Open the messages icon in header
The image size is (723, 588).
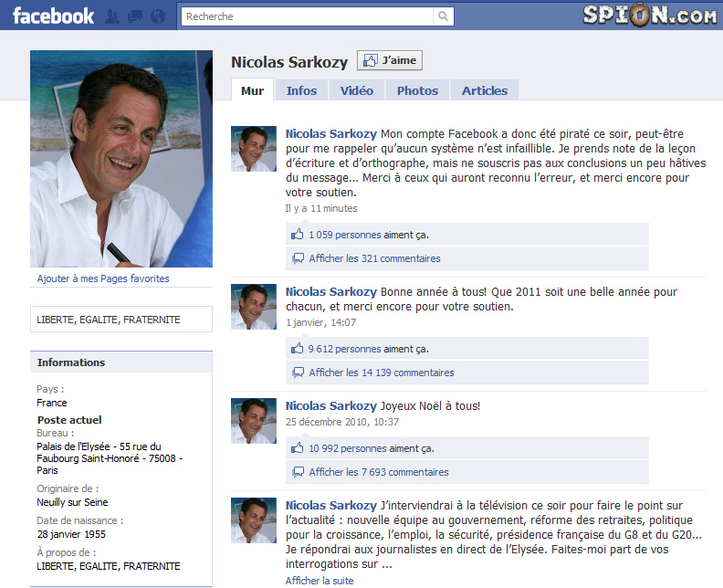click(x=135, y=16)
